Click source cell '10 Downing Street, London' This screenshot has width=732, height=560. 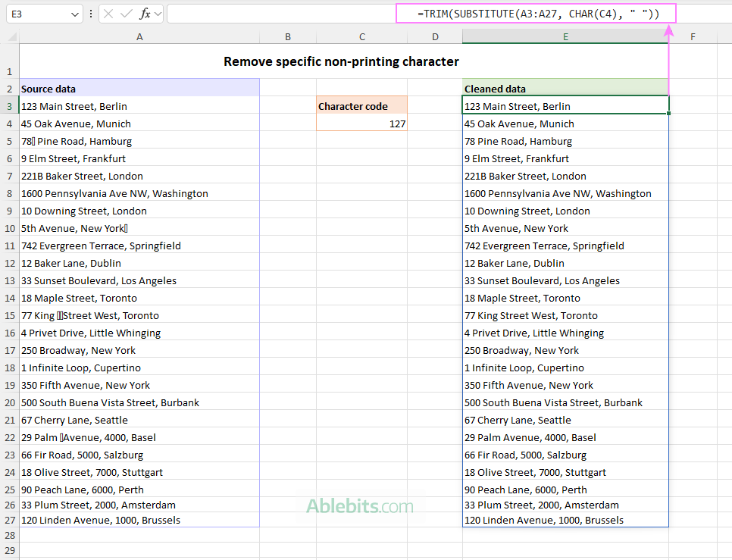click(x=139, y=210)
